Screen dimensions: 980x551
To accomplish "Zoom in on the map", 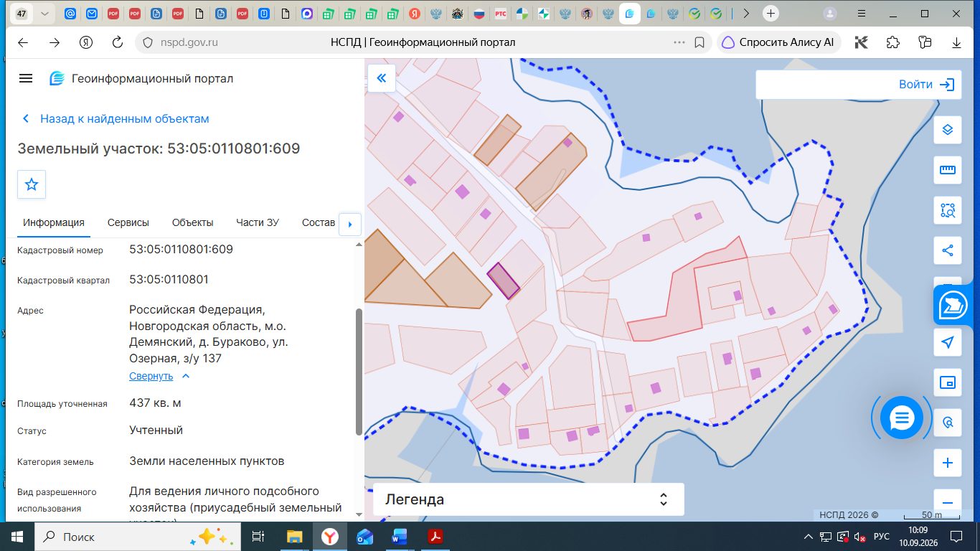I will coord(947,463).
